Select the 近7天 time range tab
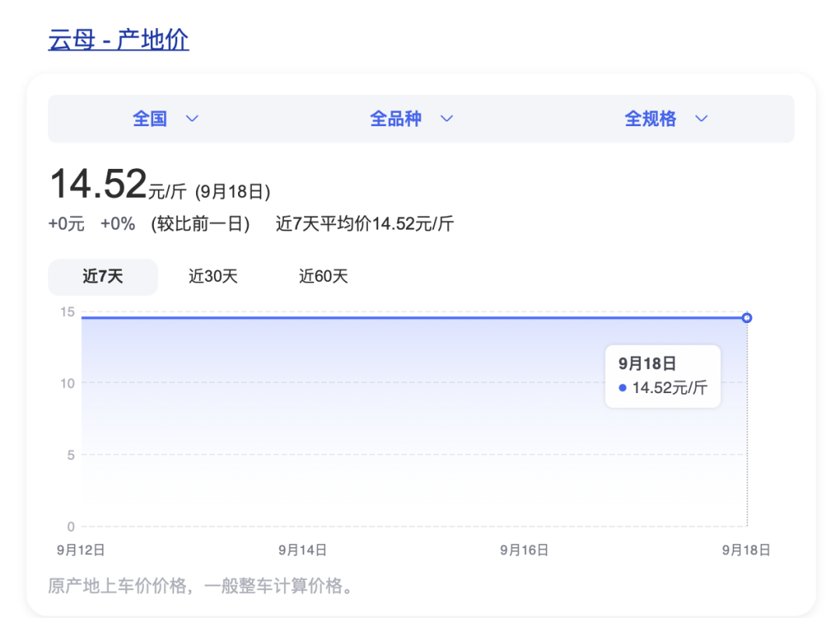 [103, 276]
